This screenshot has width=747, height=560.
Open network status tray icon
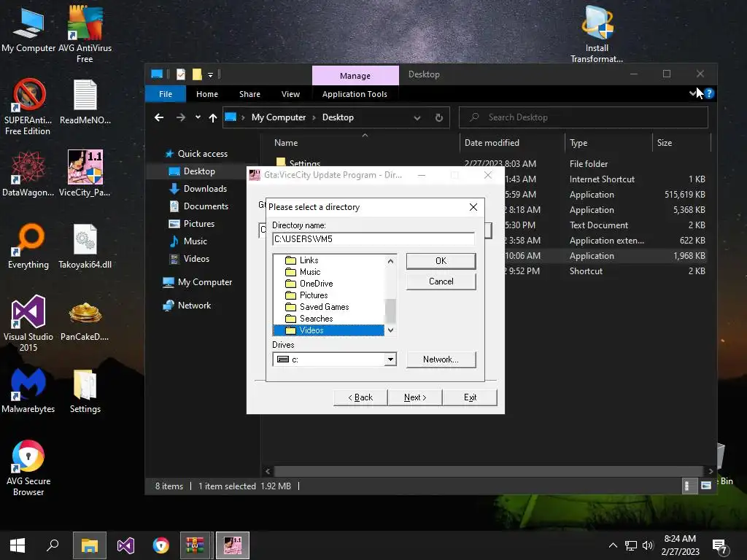click(x=631, y=545)
